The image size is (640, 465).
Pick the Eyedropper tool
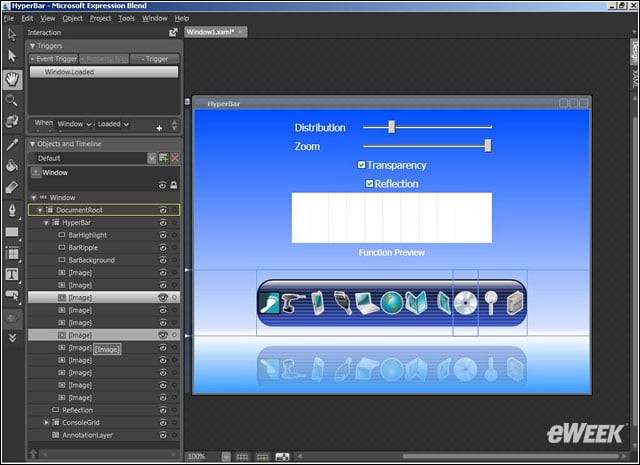tap(11, 144)
